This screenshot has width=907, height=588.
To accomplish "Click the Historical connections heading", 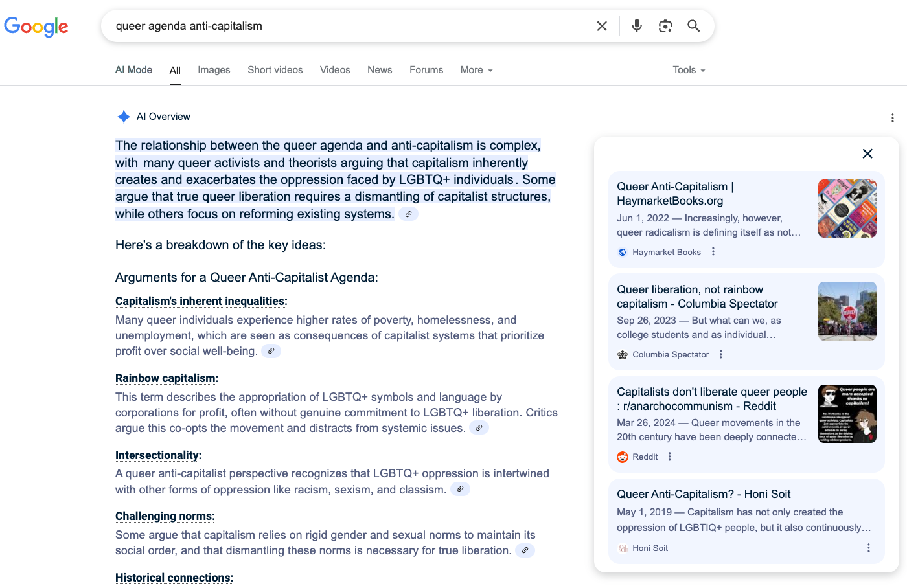I will [x=174, y=578].
